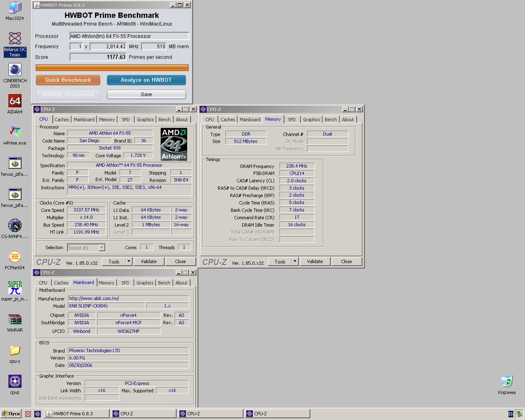
Task: Click quick launch CPU-Z icon in taskbar
Action: [37, 414]
